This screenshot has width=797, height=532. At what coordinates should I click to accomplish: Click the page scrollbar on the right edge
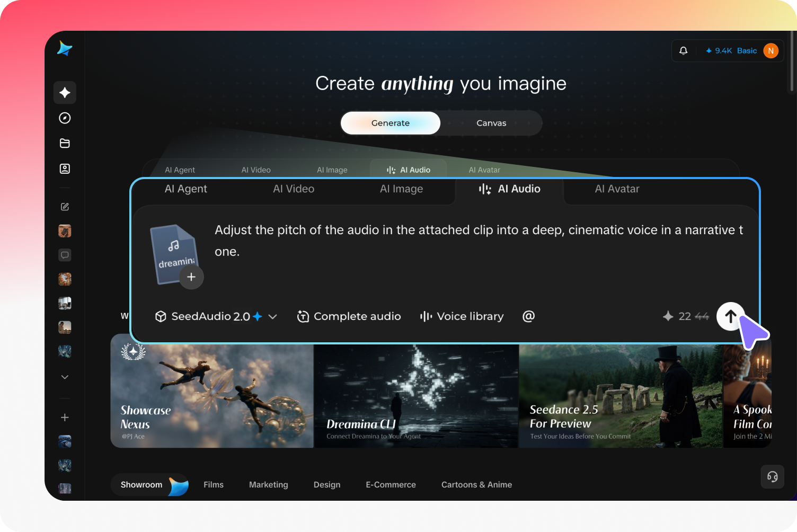[x=792, y=61]
